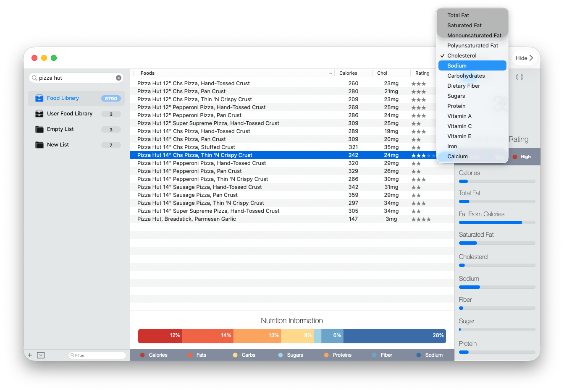This screenshot has width=564, height=392.
Task: Click the plus button to add a list
Action: pos(30,355)
